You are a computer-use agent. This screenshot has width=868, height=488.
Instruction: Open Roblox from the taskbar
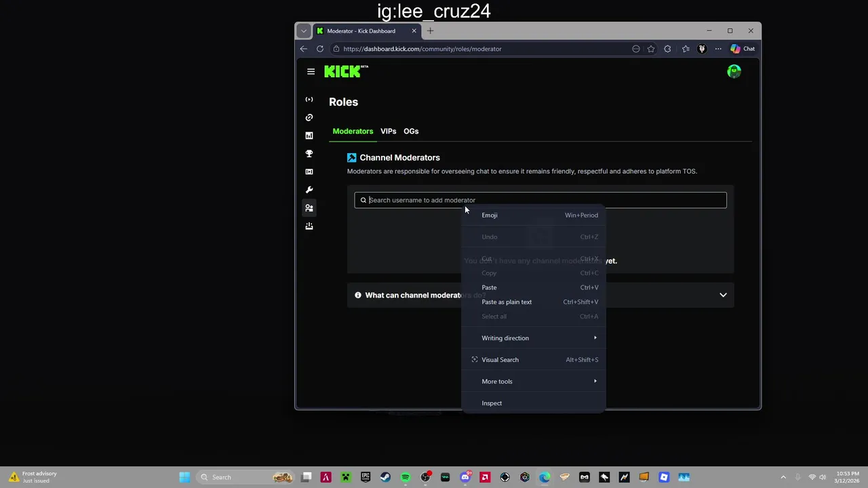coord(664,477)
